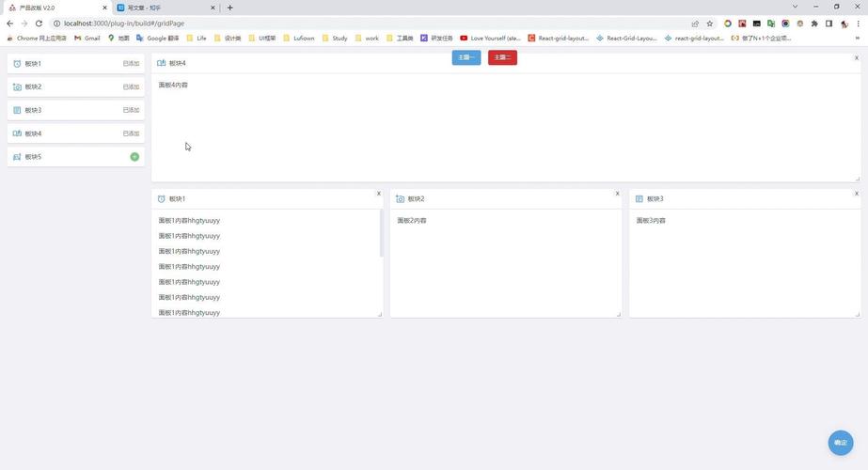Click the round blue 确定 button

pyautogui.click(x=841, y=443)
